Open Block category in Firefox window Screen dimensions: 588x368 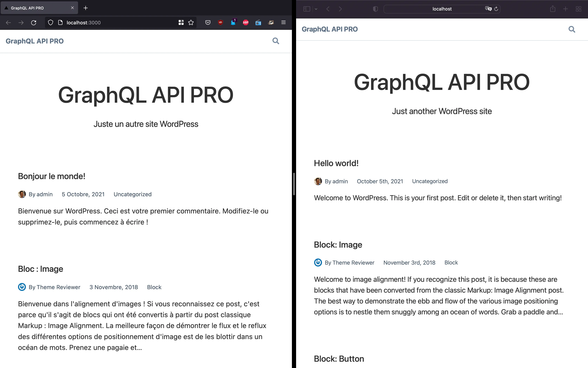[154, 287]
